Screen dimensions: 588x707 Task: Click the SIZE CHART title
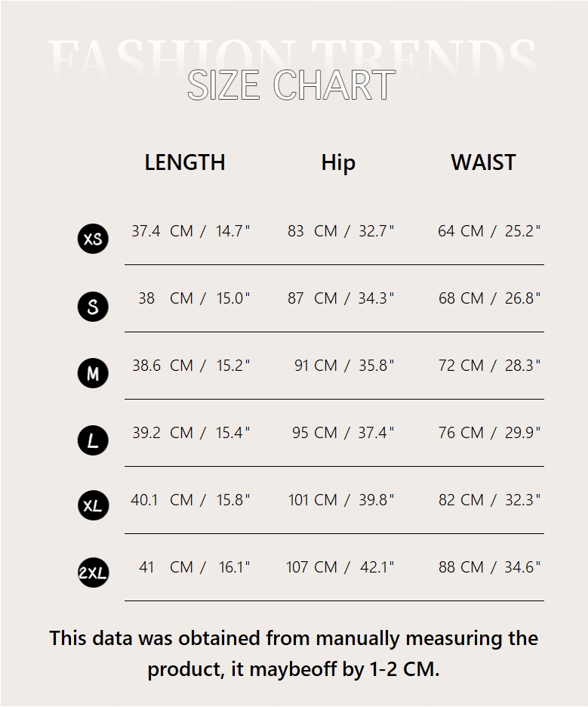(291, 85)
